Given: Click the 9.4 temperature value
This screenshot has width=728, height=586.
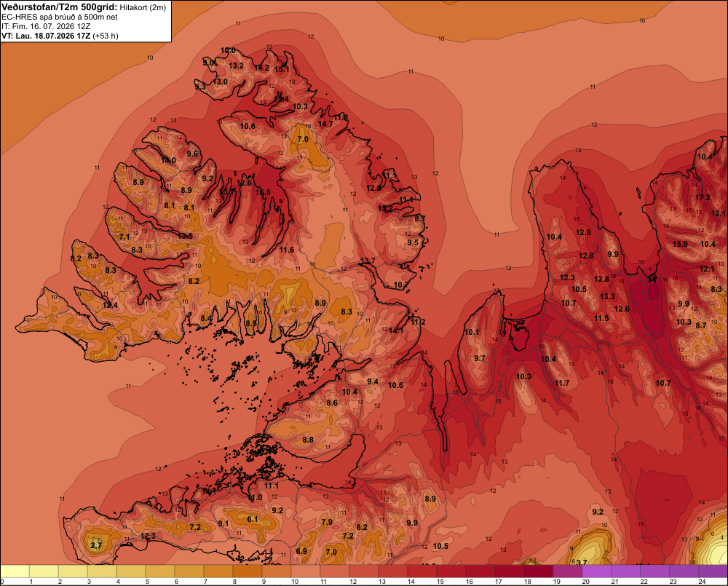Looking at the screenshot, I should [372, 381].
